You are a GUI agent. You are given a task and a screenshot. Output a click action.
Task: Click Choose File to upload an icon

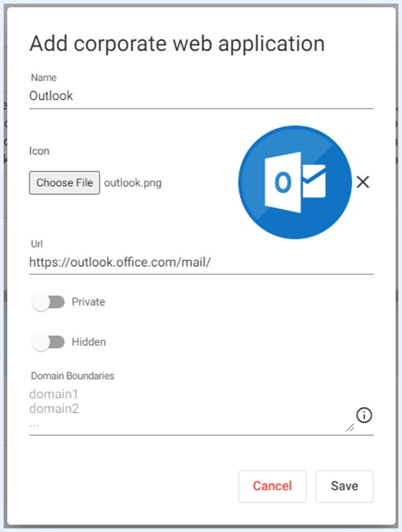[65, 183]
